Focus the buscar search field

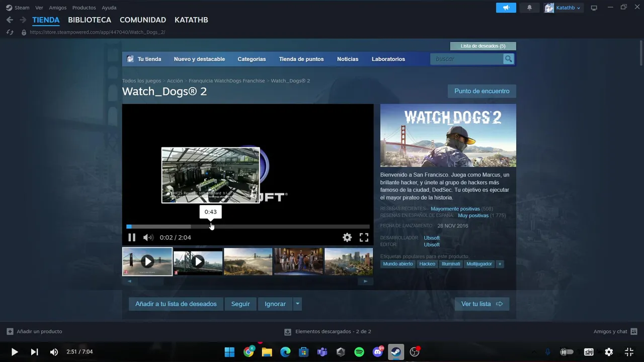[467, 59]
